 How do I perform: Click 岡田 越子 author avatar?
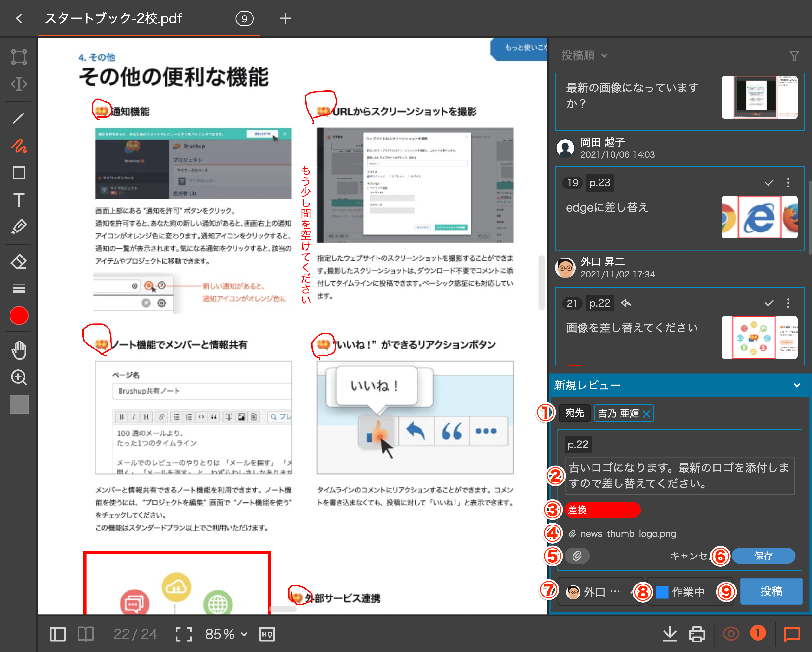565,148
